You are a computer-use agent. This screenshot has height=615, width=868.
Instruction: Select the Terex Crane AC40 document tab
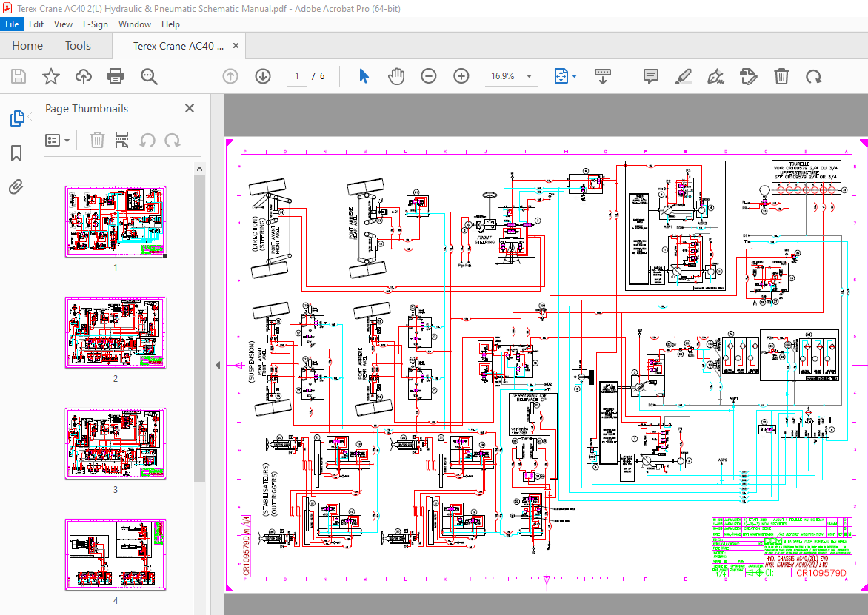[x=178, y=46]
